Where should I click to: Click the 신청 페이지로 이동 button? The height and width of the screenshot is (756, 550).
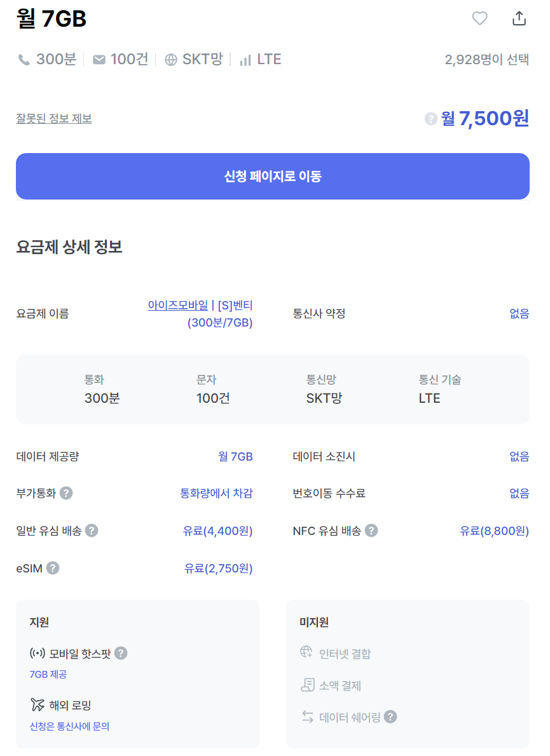(273, 177)
